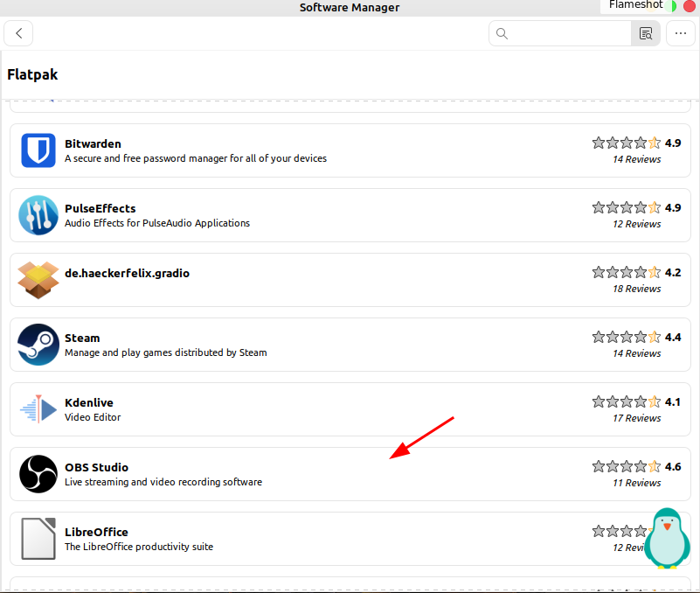The height and width of the screenshot is (593, 700).
Task: Open the Kdenlive title
Action: (x=89, y=402)
